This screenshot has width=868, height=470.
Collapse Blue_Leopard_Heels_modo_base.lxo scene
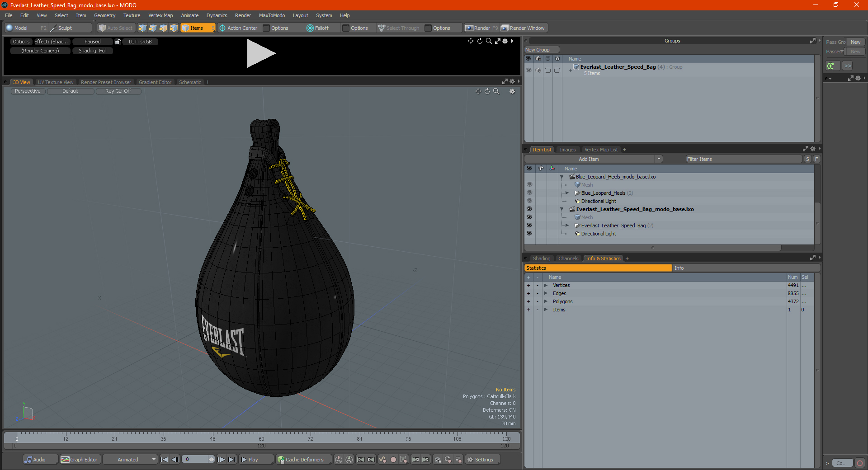pyautogui.click(x=562, y=177)
